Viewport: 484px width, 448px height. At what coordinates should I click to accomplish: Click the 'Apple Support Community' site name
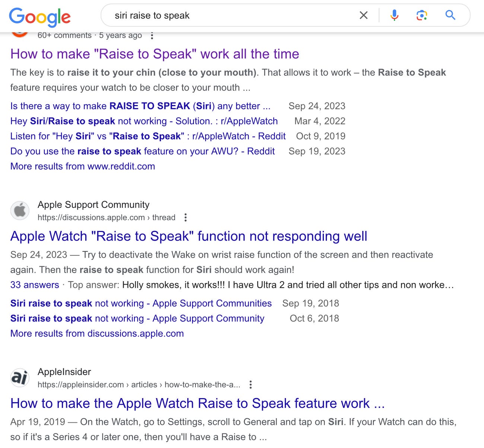pos(93,205)
